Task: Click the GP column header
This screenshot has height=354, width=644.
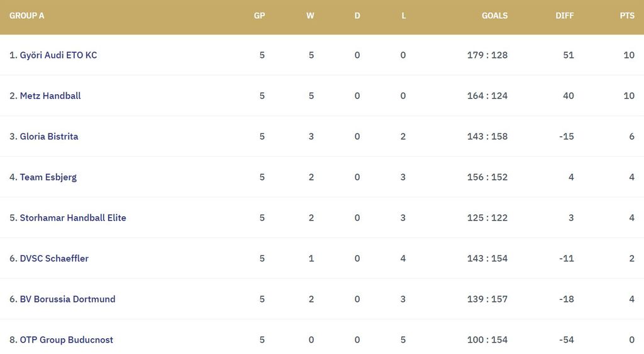Action: click(x=259, y=16)
